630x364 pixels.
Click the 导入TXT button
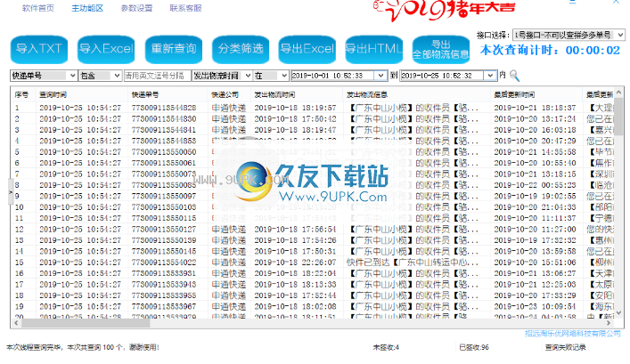point(39,49)
